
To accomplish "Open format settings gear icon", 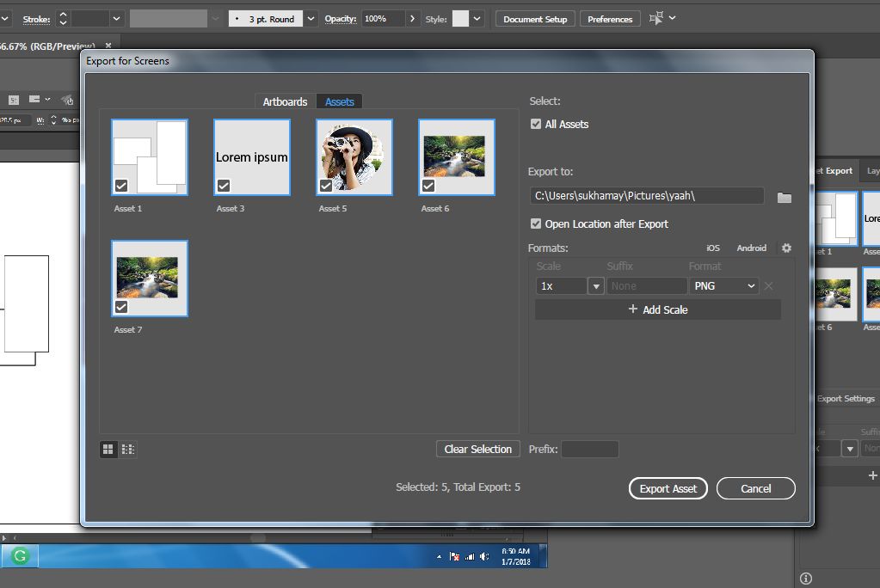I will pyautogui.click(x=786, y=248).
